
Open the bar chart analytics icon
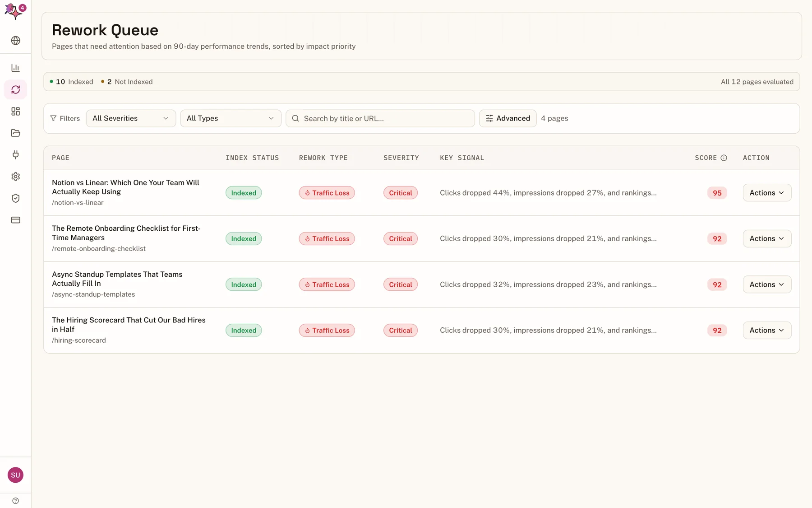pyautogui.click(x=16, y=68)
